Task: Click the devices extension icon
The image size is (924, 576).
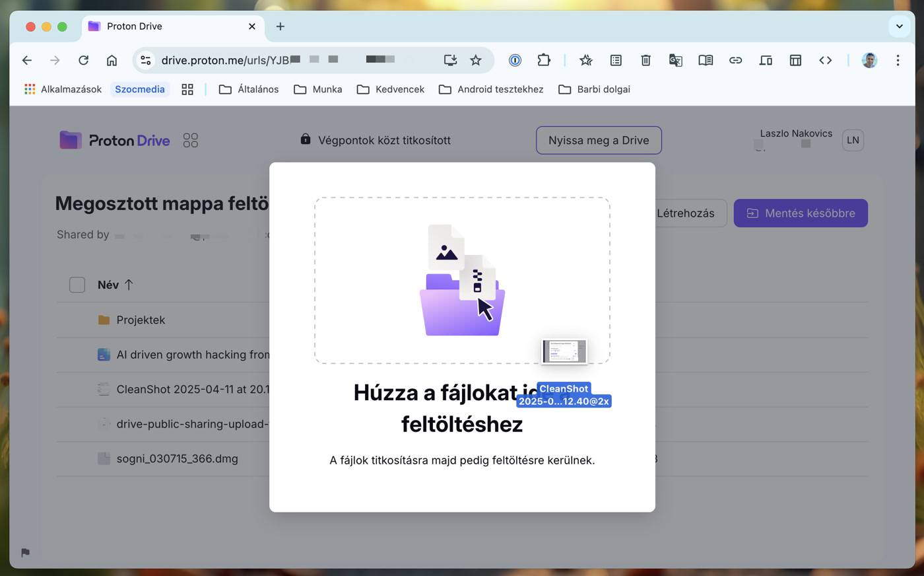Action: coord(766,60)
